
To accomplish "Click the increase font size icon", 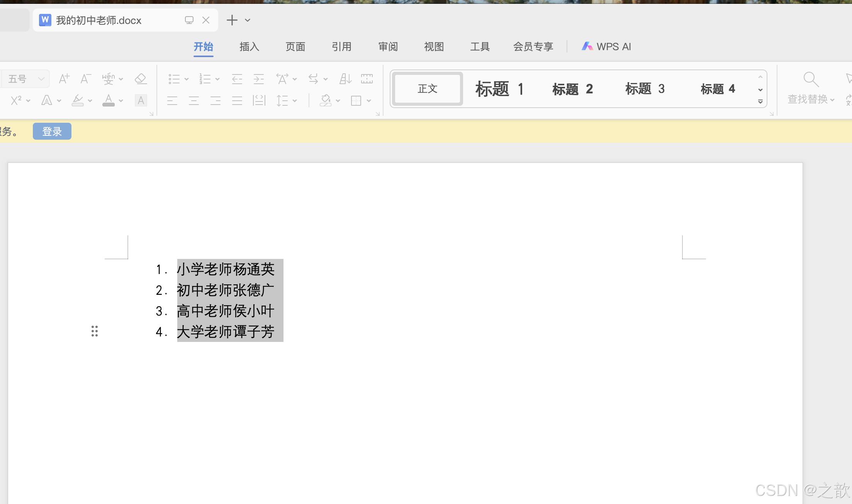I will (64, 79).
